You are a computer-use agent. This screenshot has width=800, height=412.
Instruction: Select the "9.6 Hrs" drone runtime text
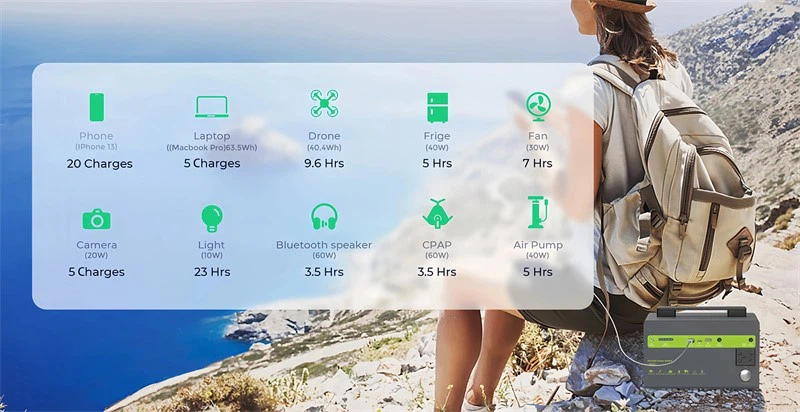pos(324,163)
